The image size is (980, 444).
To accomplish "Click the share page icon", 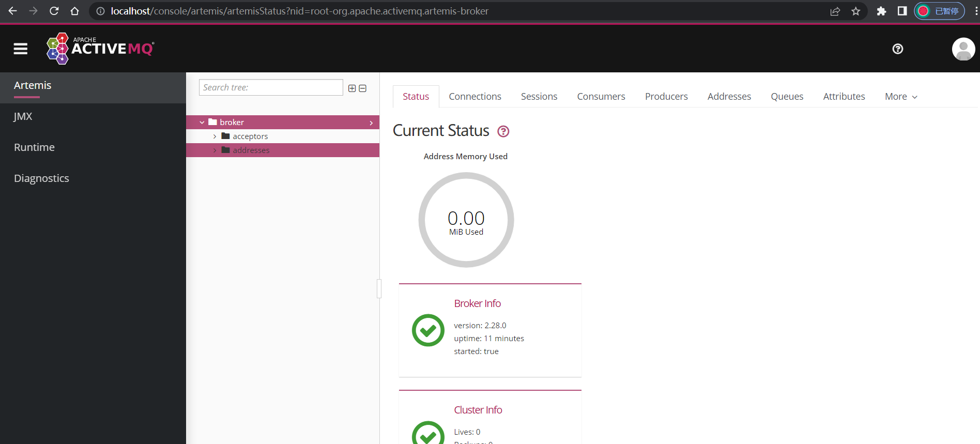I will pyautogui.click(x=835, y=11).
